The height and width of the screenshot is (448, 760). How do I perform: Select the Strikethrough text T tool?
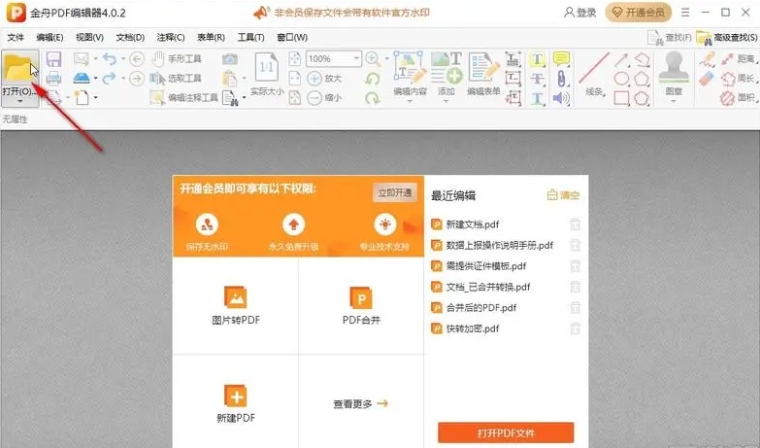point(537,79)
